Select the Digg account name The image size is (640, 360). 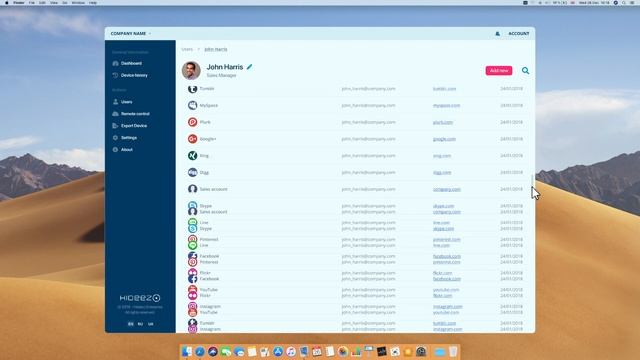204,172
